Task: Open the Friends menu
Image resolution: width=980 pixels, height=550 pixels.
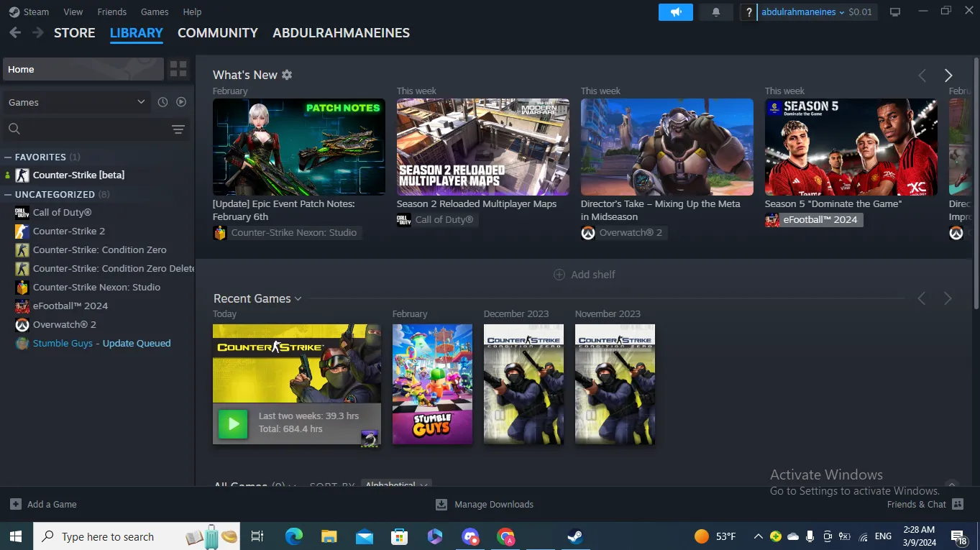Action: coord(111,12)
